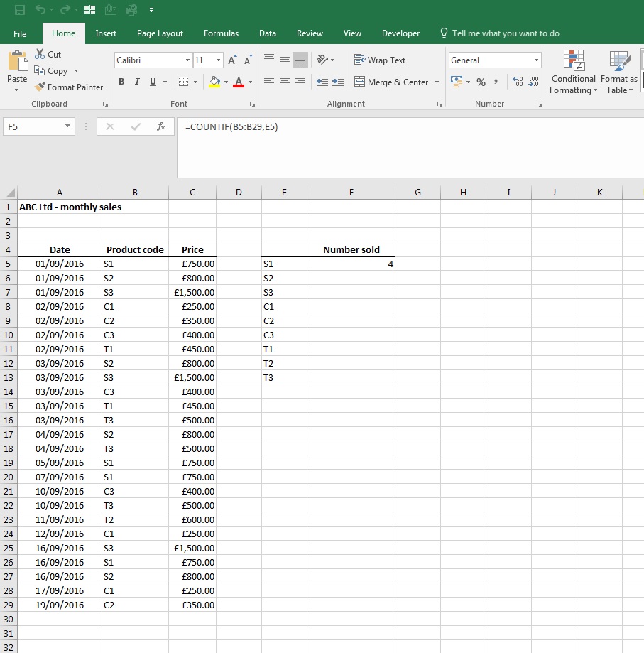The image size is (644, 653).
Task: Open the Alignment dialog launcher
Action: point(440,104)
